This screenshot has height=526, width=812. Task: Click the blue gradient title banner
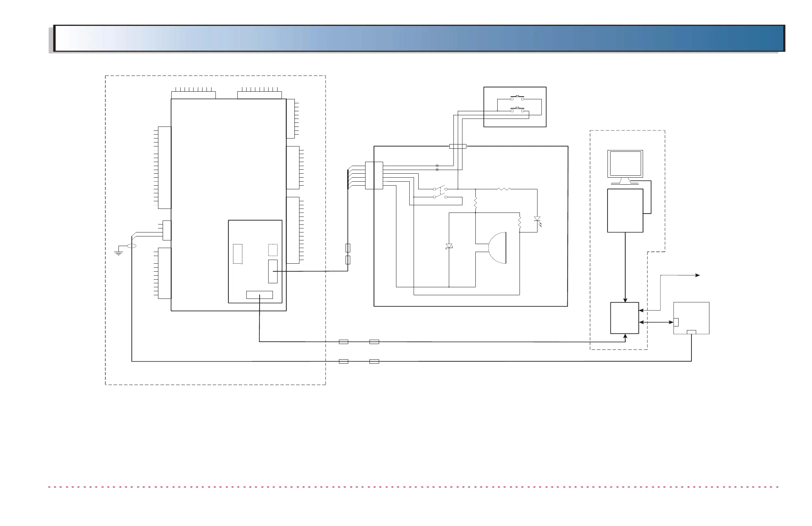[419, 38]
